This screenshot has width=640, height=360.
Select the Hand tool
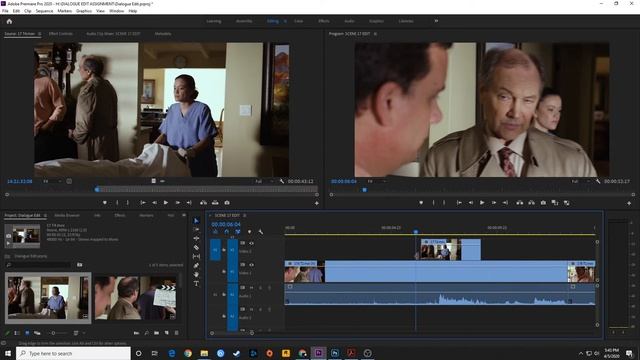(x=196, y=274)
